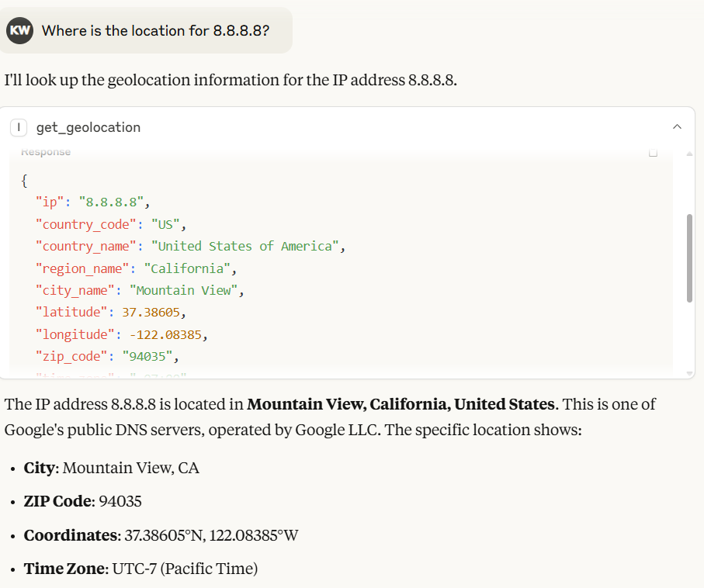Click the "longitude" key
The image size is (704, 588).
75,334
